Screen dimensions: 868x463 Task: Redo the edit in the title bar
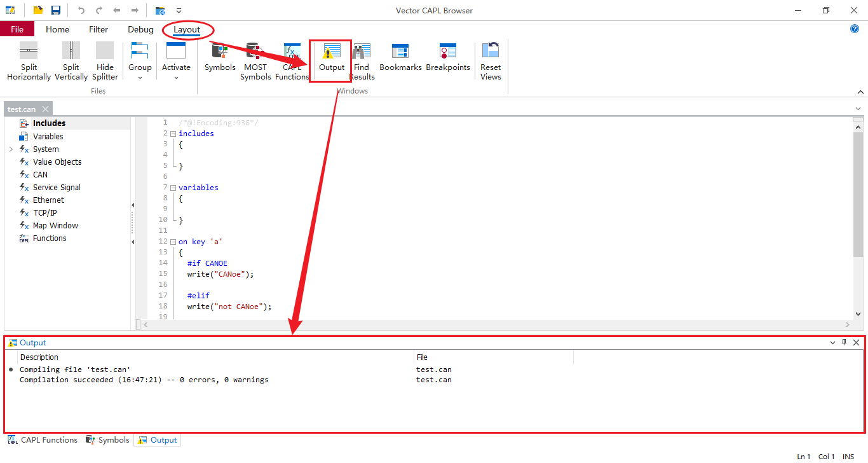[99, 10]
